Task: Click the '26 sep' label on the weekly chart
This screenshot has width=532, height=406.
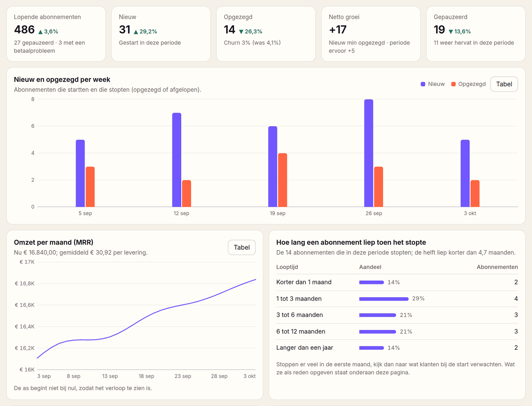Action: (x=374, y=213)
